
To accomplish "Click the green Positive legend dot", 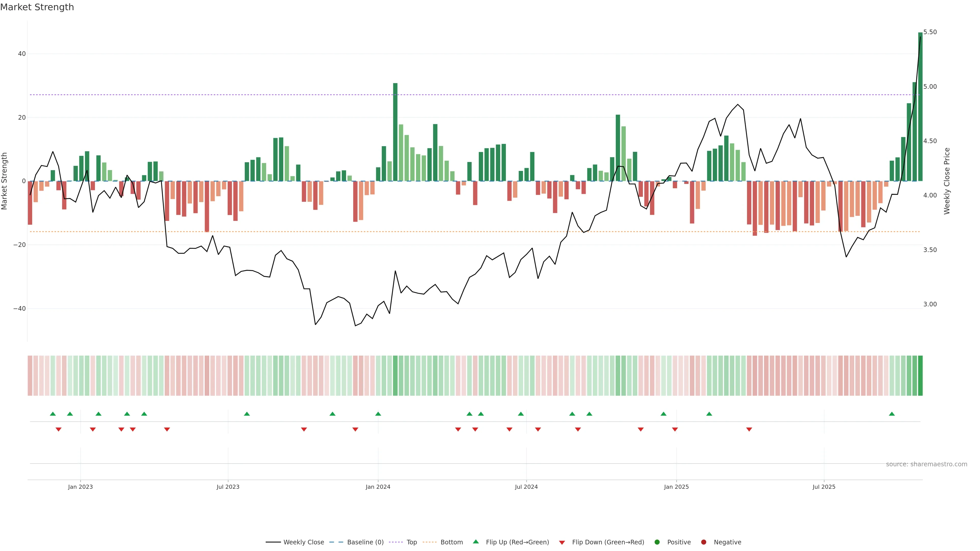I will tap(657, 542).
